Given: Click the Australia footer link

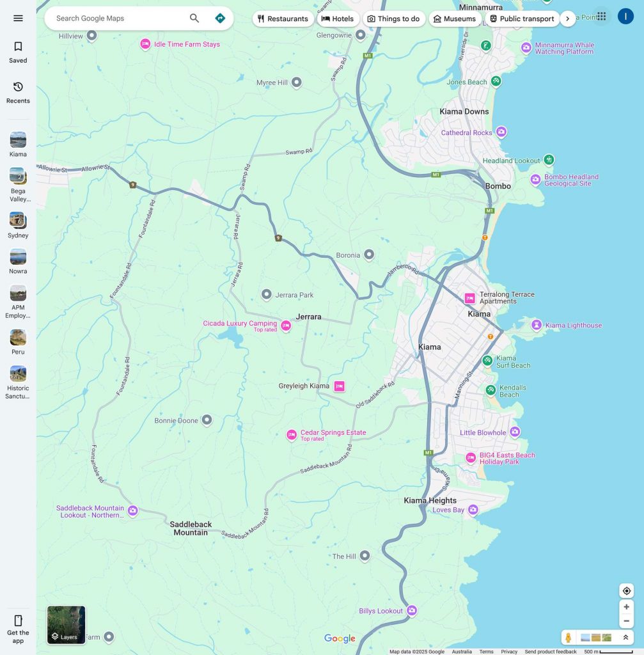Looking at the screenshot, I should [462, 651].
